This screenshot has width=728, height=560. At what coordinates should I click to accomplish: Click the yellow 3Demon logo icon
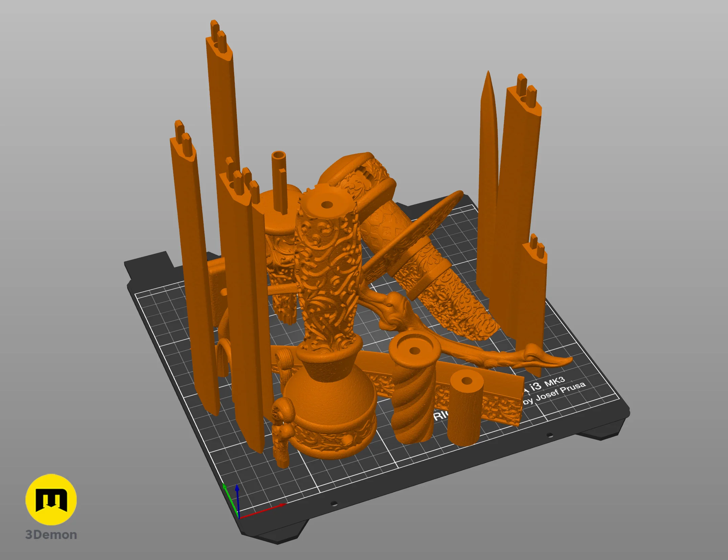[51, 499]
